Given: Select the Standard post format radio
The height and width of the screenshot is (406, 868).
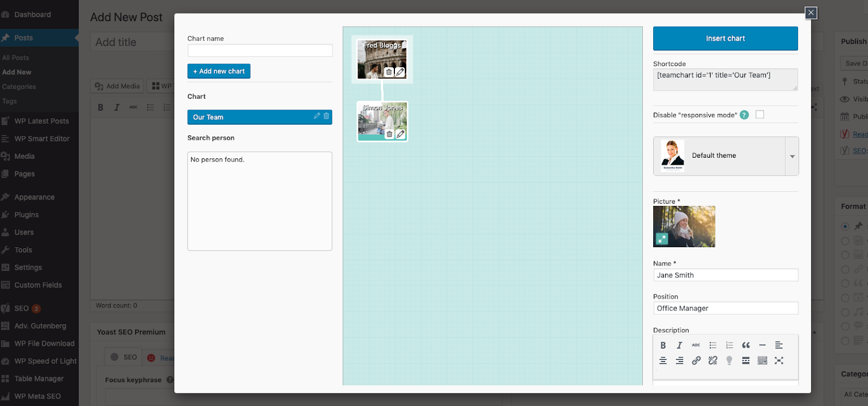Looking at the screenshot, I should tap(845, 226).
